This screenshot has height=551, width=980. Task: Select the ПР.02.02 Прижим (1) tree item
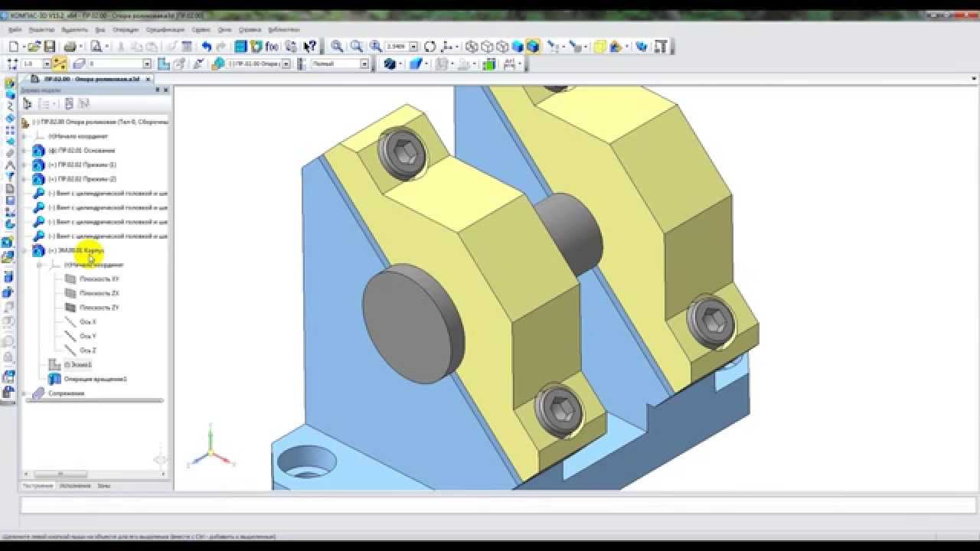[82, 165]
